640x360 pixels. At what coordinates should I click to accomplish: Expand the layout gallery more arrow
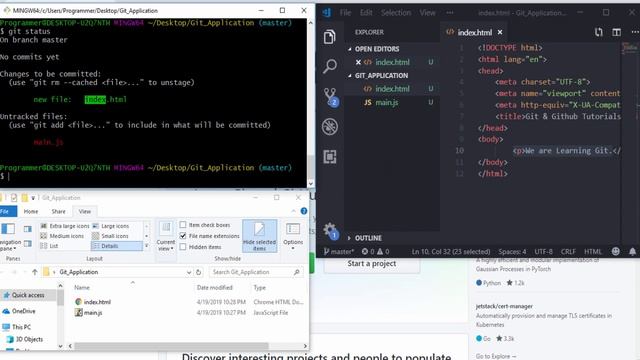[147, 246]
